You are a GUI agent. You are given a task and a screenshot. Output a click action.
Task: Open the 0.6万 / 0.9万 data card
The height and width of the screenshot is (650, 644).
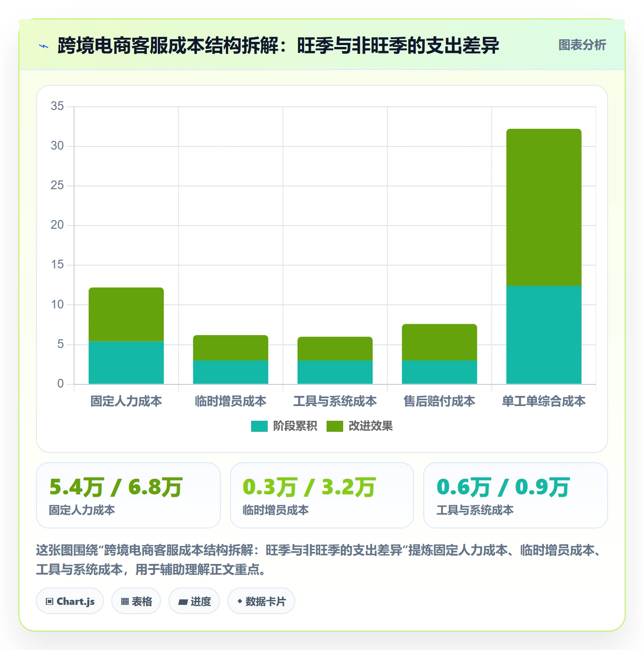tap(516, 495)
